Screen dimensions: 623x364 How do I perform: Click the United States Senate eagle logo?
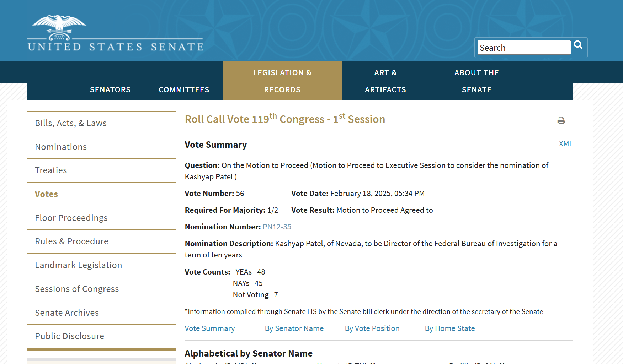(116, 33)
